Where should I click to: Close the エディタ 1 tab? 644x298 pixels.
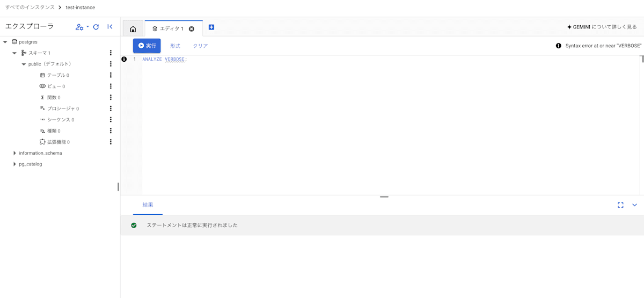192,29
